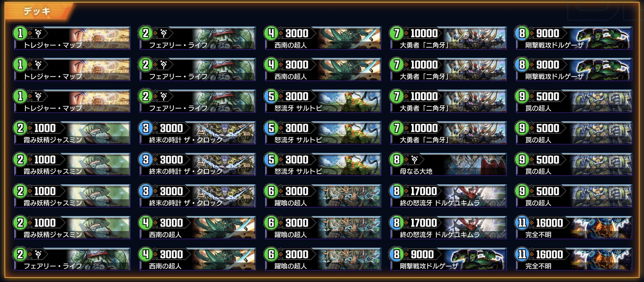Click cost 6 icon on bottommost 躍喰の超人

(271, 254)
